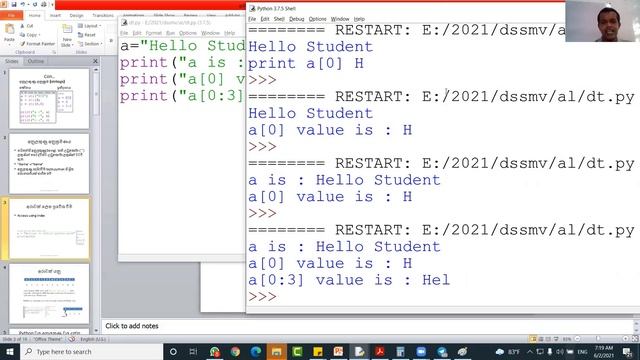
Task: Expand the Clipboard dialog launcher
Action: click(54, 52)
